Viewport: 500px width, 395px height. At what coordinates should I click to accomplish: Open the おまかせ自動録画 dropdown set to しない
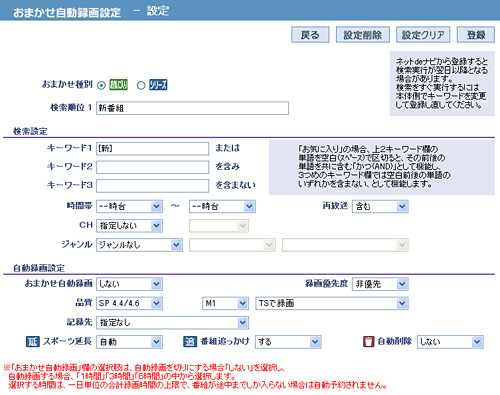tap(129, 284)
